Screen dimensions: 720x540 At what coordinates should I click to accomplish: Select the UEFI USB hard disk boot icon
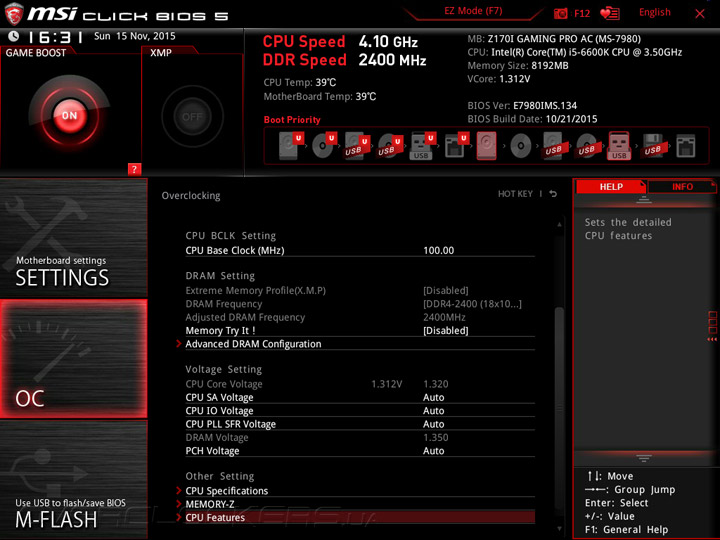[357, 146]
